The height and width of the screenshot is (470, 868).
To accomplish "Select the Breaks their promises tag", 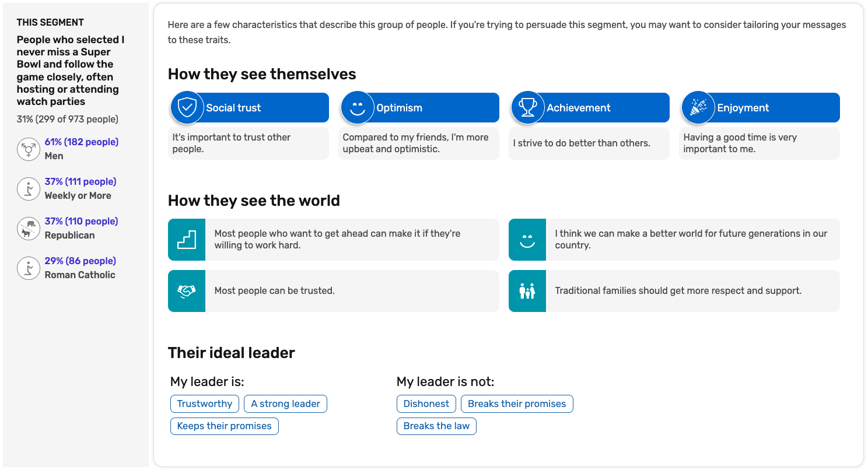I will click(x=517, y=404).
